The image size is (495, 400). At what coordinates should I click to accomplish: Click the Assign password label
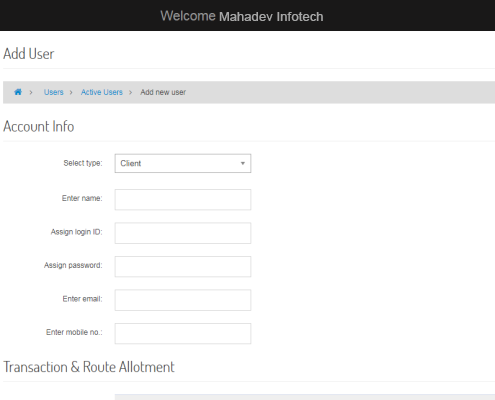point(73,265)
